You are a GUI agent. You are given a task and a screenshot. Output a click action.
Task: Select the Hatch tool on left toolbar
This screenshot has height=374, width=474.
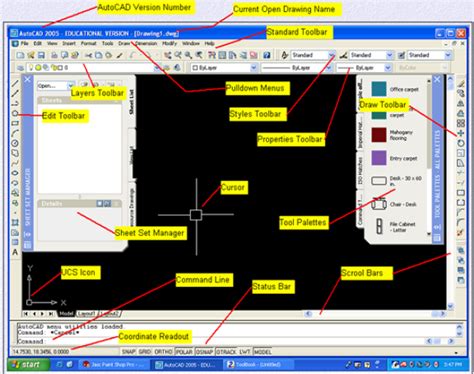tap(15, 223)
